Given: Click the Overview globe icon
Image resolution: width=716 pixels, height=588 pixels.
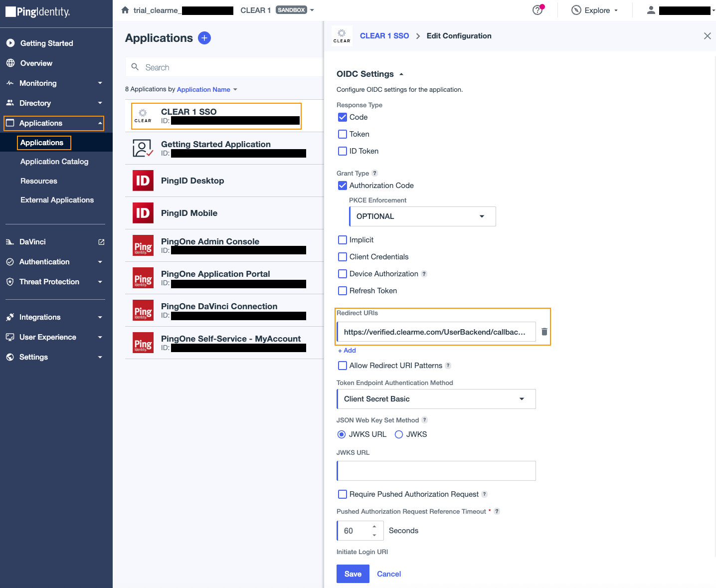Looking at the screenshot, I should click(10, 63).
